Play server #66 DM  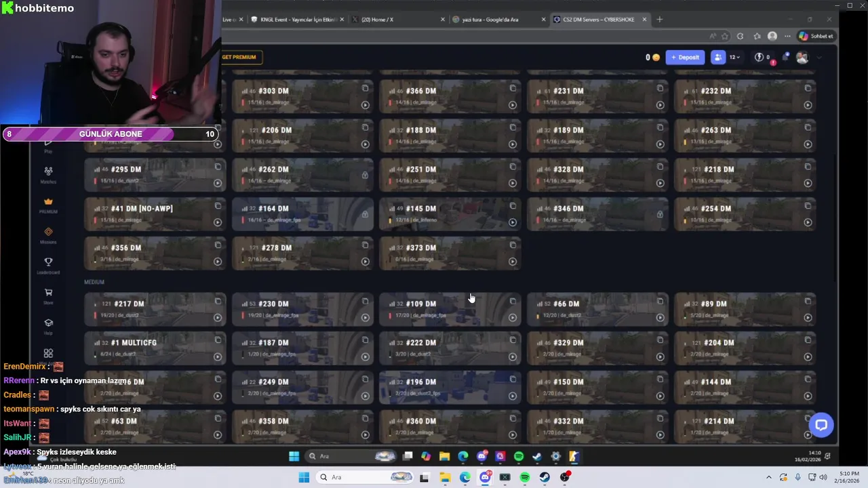coord(660,318)
